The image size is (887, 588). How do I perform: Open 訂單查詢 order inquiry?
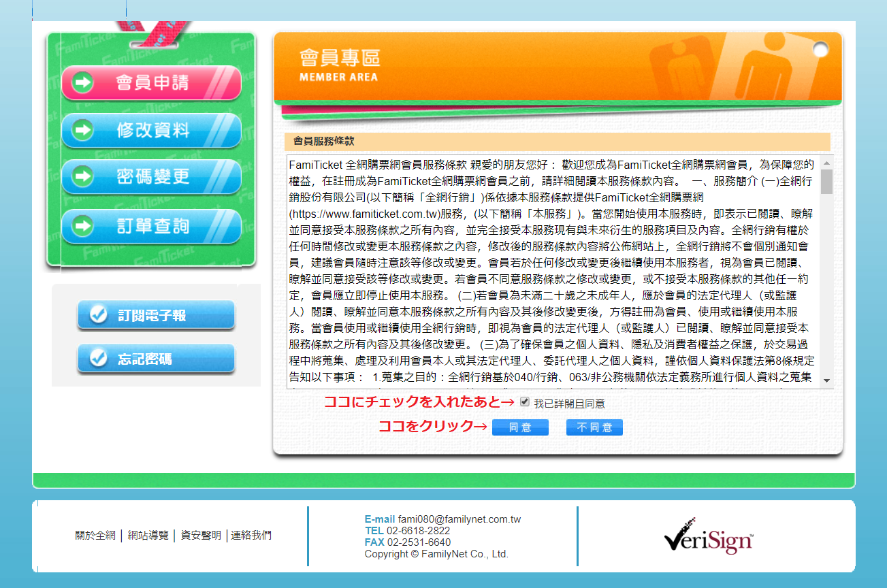point(151,226)
